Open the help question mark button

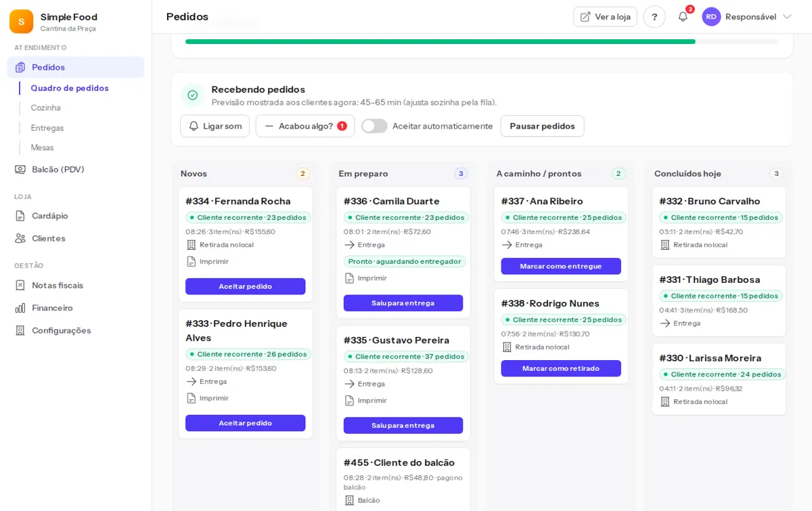(x=654, y=17)
